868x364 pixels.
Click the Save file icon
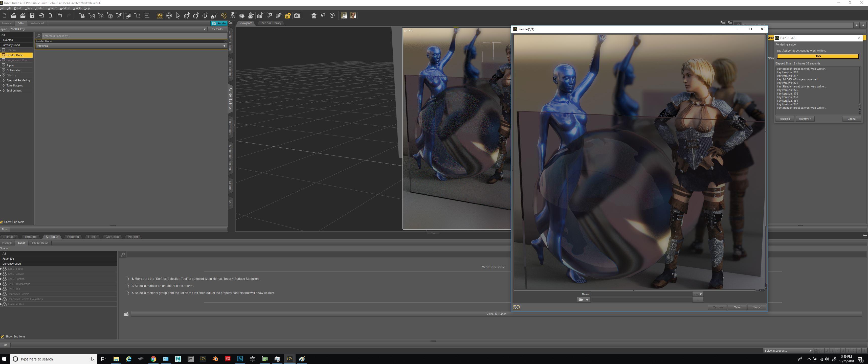(32, 15)
